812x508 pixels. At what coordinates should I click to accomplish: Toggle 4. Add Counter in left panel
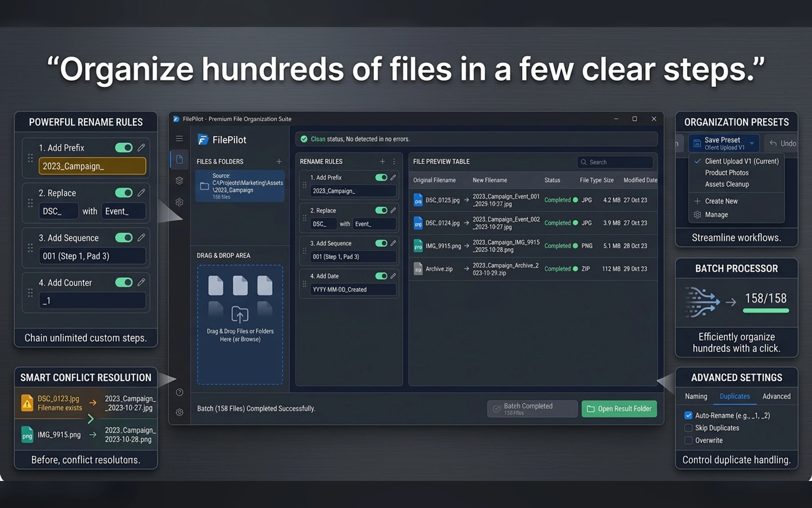coord(124,282)
